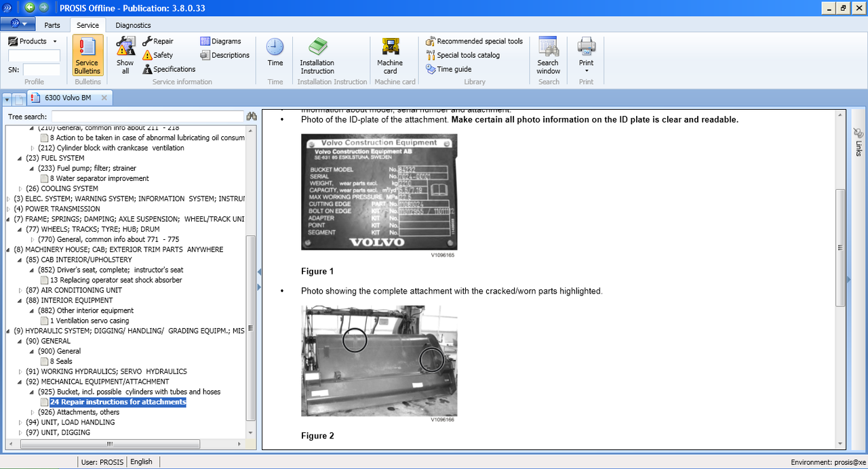This screenshot has height=469, width=868.
Task: Open Safety information
Action: point(158,55)
